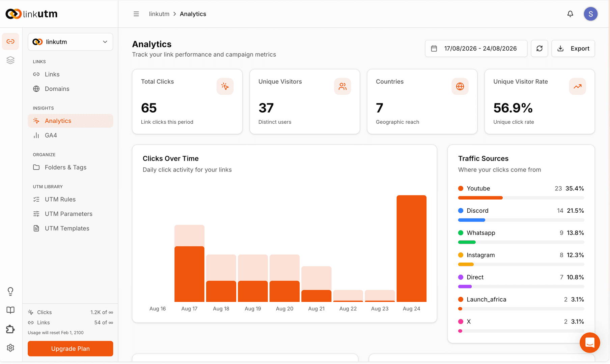The image size is (610, 364).
Task: Click the lightbulb tips icon
Action: point(10,292)
